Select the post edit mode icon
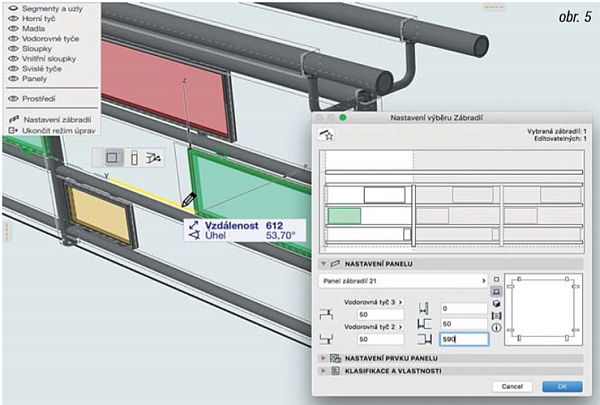 tap(133, 158)
